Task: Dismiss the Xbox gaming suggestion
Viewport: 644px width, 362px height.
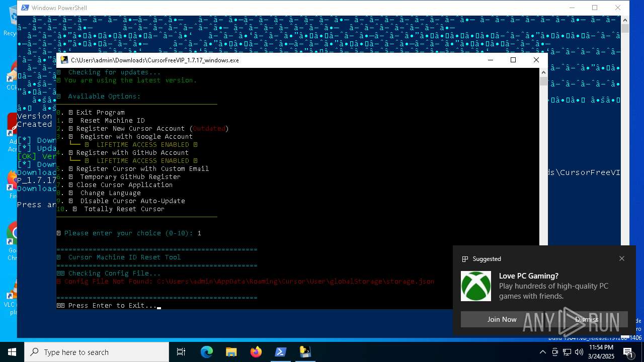Action: coord(587,319)
